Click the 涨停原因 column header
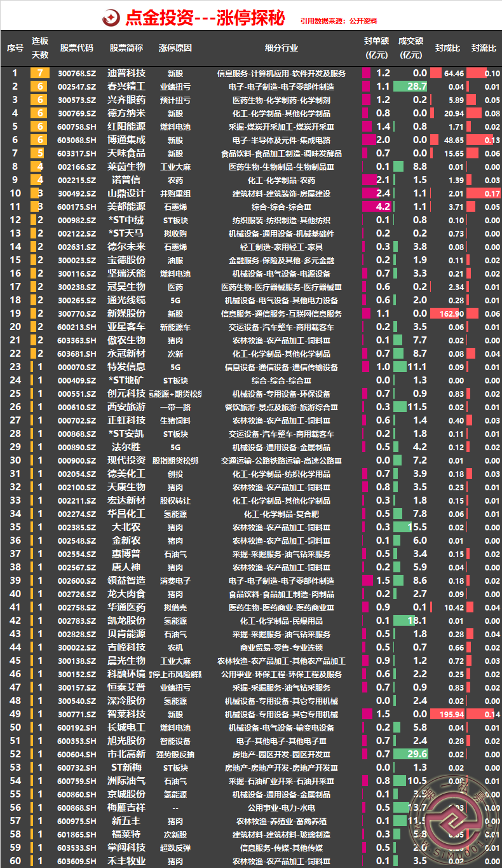This screenshot has height=868, width=502. (175, 48)
